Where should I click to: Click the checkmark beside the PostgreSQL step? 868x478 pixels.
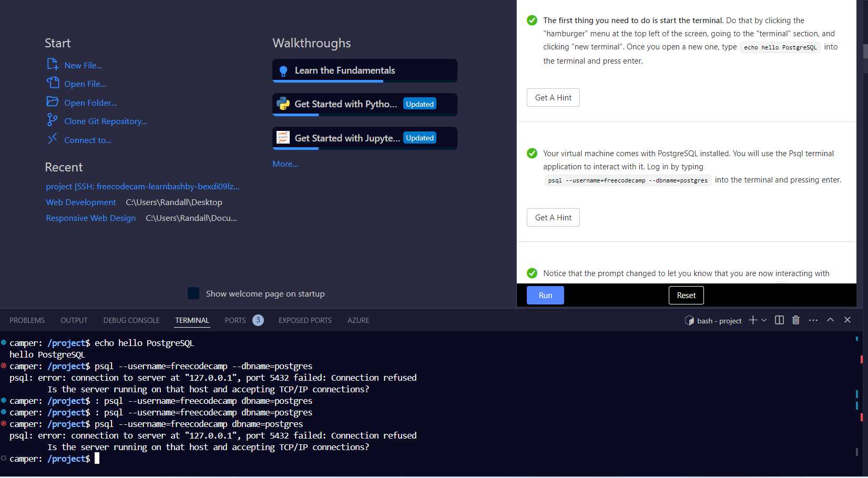(532, 154)
